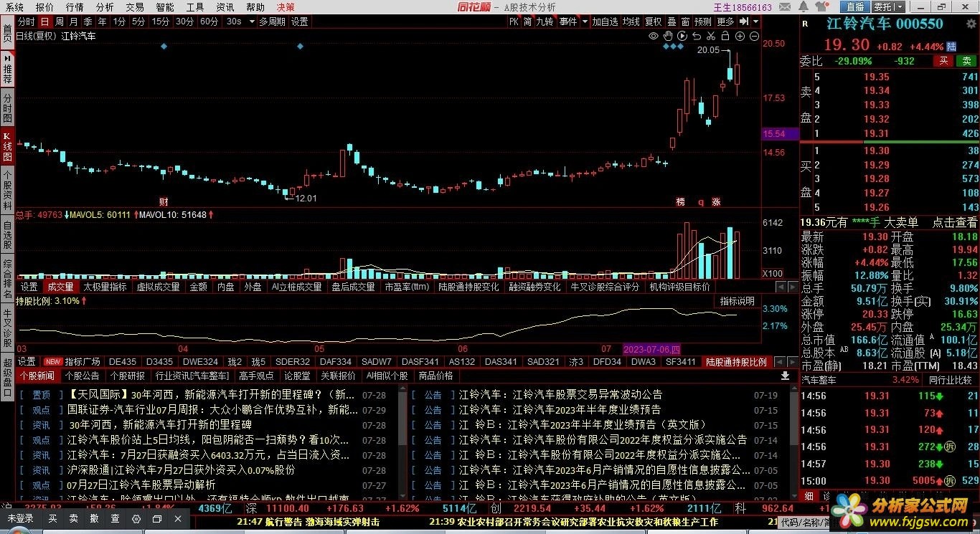This screenshot has width=980, height=534.
Task: Click the chart replay play-circle icon
Action: click(682, 36)
